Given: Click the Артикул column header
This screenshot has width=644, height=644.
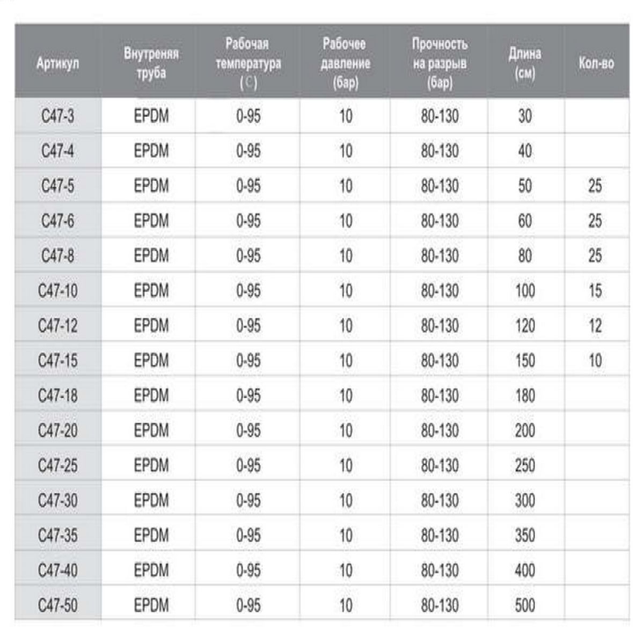Looking at the screenshot, I should pos(57,63).
